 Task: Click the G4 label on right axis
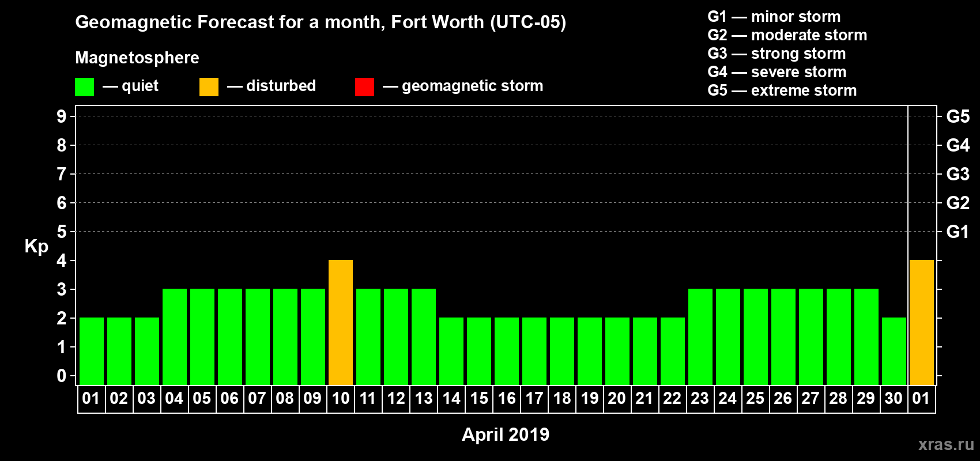coord(958,145)
